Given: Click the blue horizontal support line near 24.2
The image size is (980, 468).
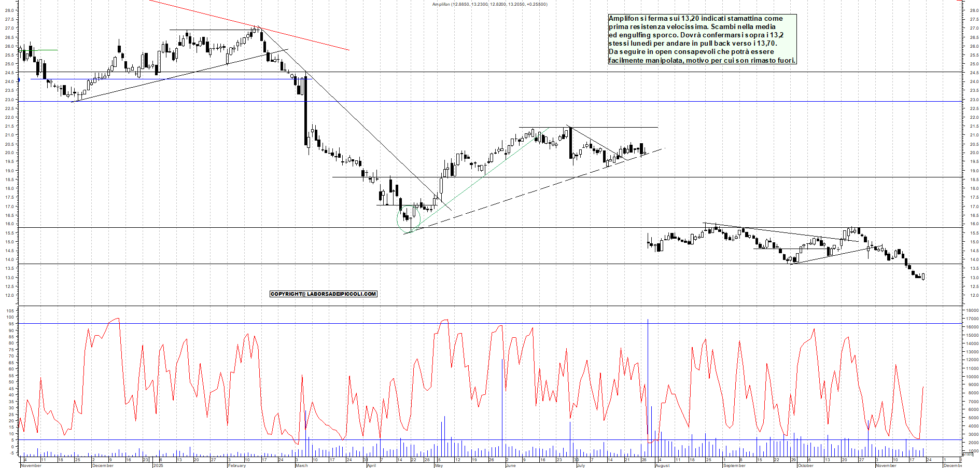Looking at the screenshot, I should pos(156,79).
